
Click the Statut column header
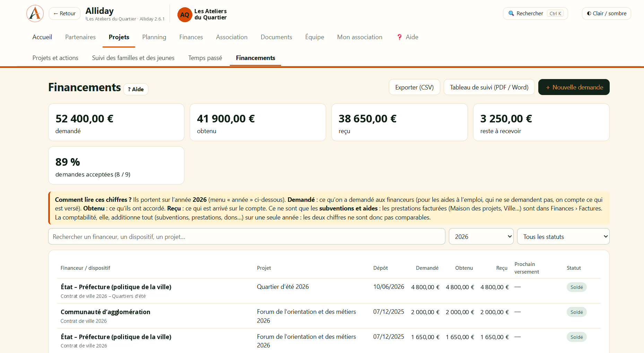point(574,268)
